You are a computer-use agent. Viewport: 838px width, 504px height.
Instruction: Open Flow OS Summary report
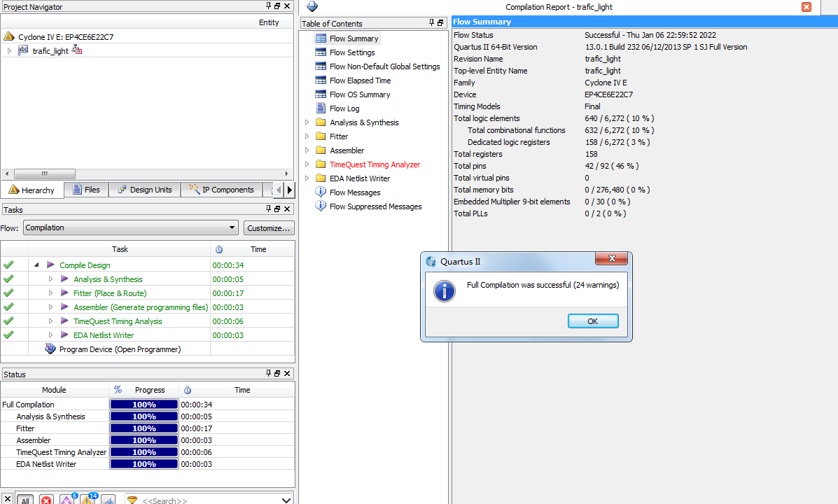click(x=360, y=94)
